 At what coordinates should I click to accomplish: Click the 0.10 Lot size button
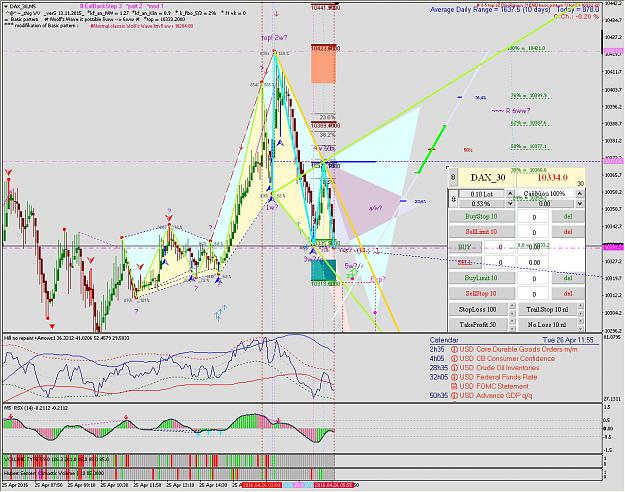482,194
